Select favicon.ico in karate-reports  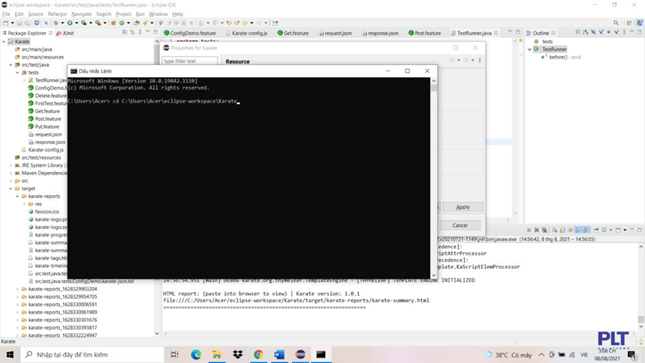click(44, 212)
